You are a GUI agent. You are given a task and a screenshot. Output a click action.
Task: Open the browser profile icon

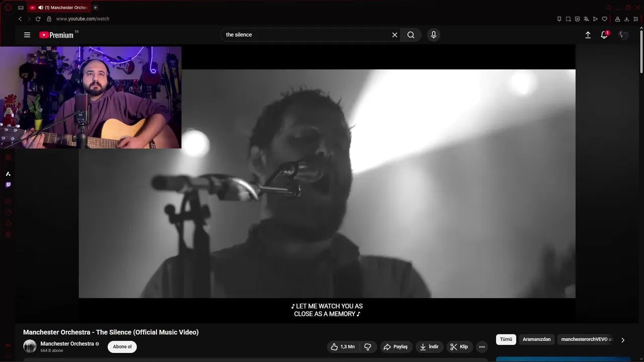(x=618, y=19)
